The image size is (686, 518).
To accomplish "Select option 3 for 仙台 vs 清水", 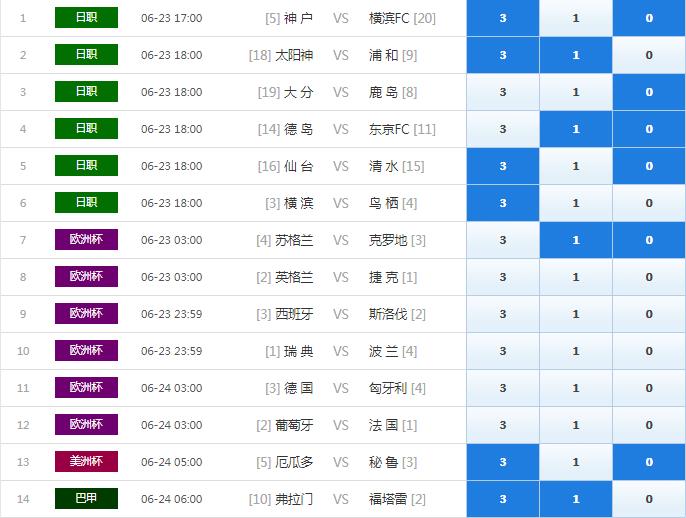I will tap(502, 166).
